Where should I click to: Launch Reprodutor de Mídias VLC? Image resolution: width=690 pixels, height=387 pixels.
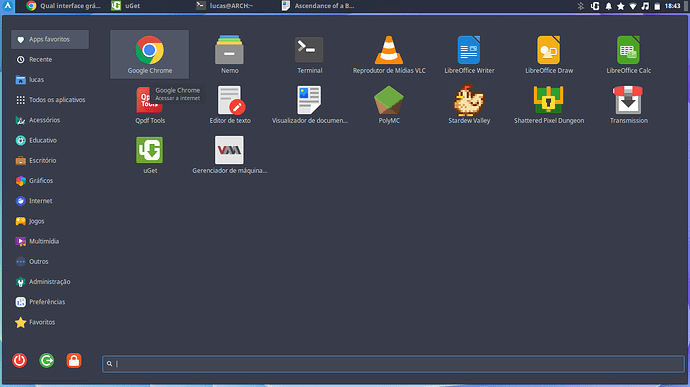(389, 55)
